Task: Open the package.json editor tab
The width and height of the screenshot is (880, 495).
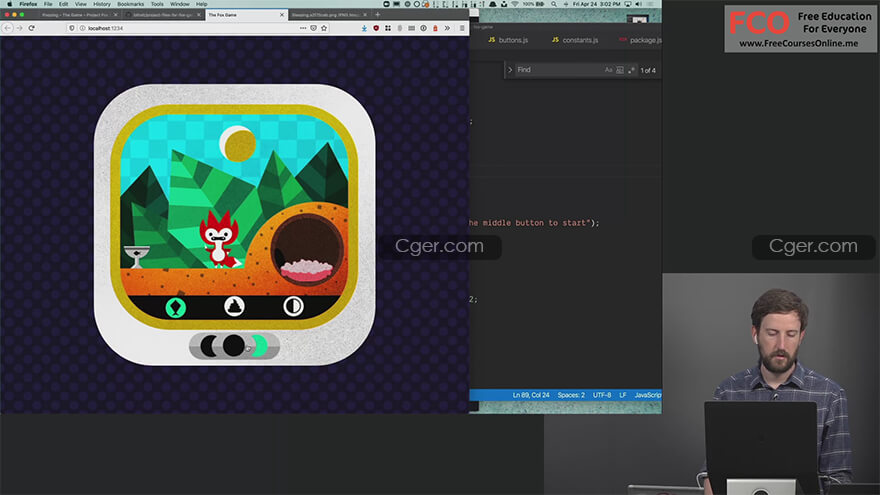Action: point(640,40)
